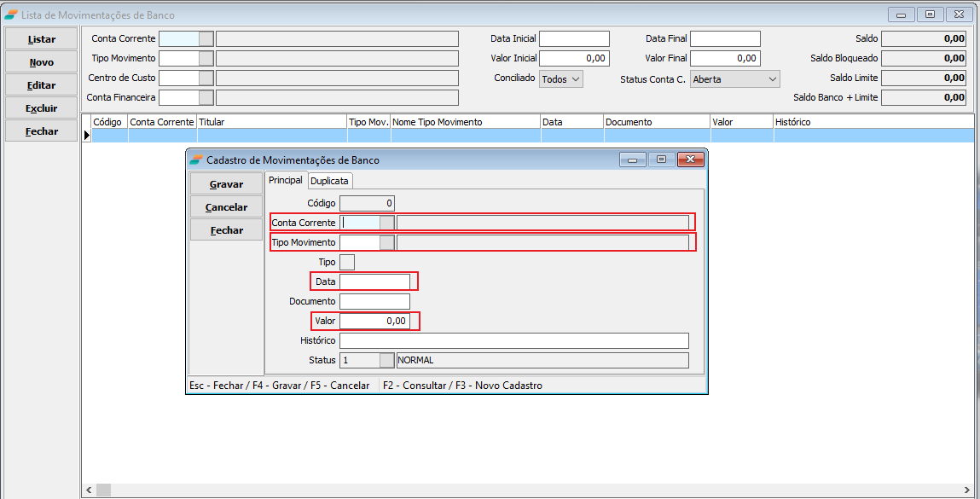Click lookup button beside Centro de Custo

pyautogui.click(x=206, y=78)
